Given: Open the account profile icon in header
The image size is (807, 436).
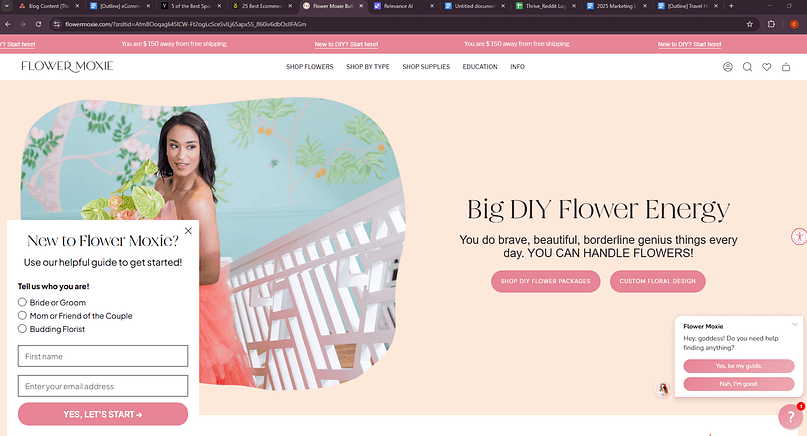Looking at the screenshot, I should point(728,67).
